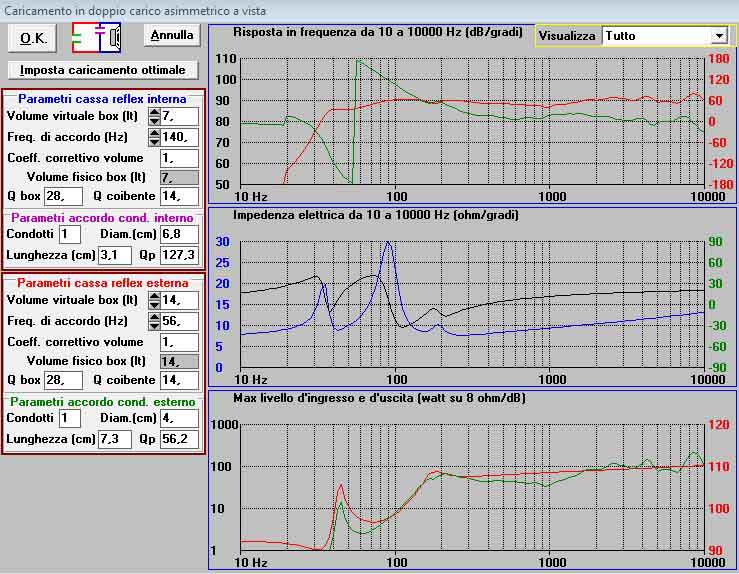Click the electrical impedance graph area

pos(472,304)
